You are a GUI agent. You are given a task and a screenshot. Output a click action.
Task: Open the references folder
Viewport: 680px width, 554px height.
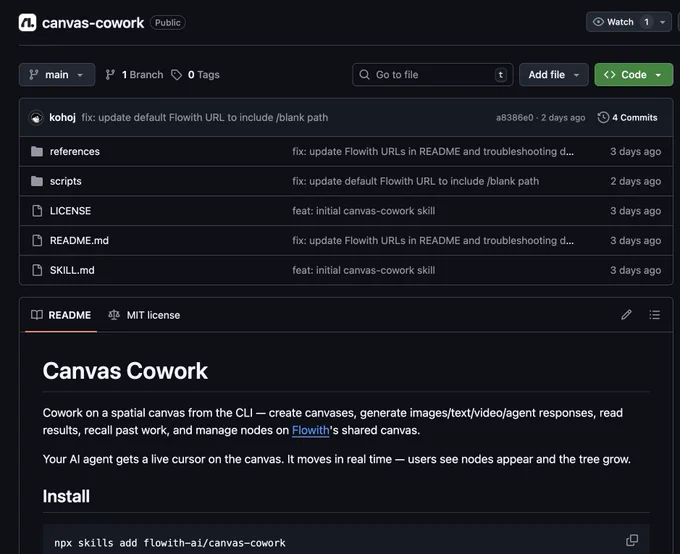click(x=75, y=151)
